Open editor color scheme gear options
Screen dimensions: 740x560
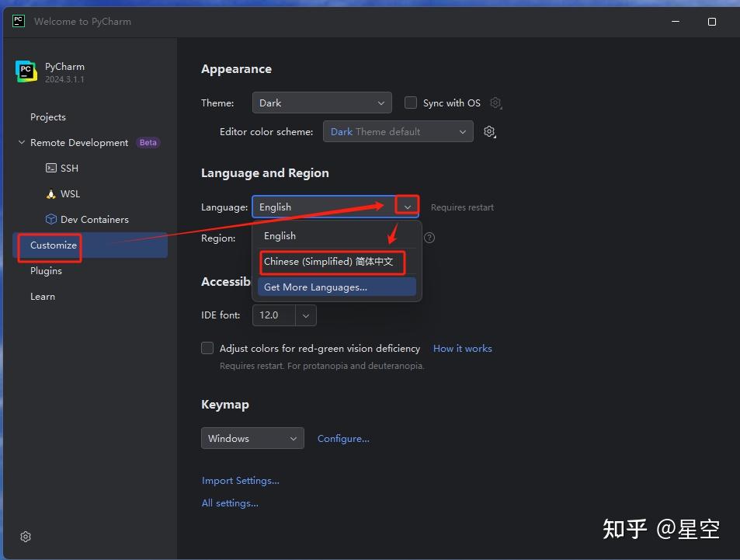[x=489, y=131]
